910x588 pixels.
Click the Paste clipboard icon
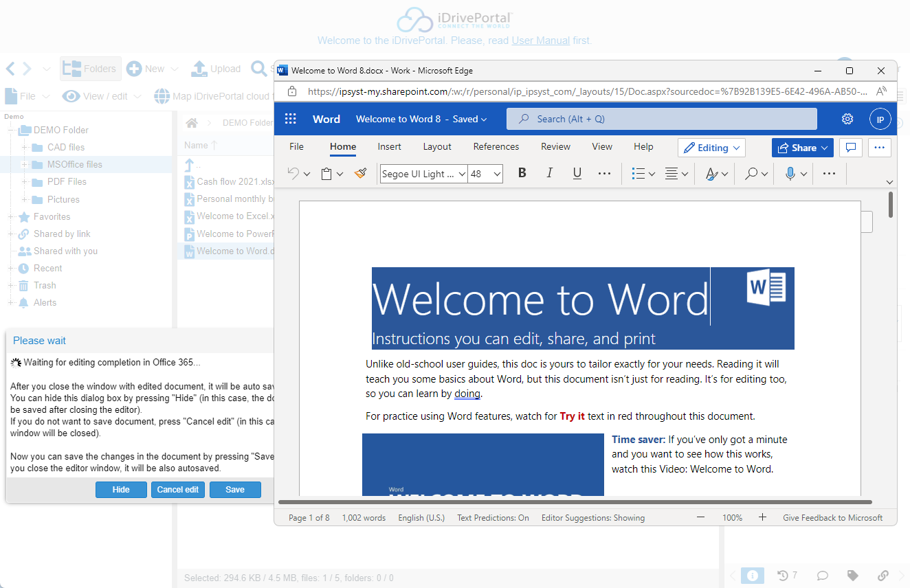[x=327, y=174]
